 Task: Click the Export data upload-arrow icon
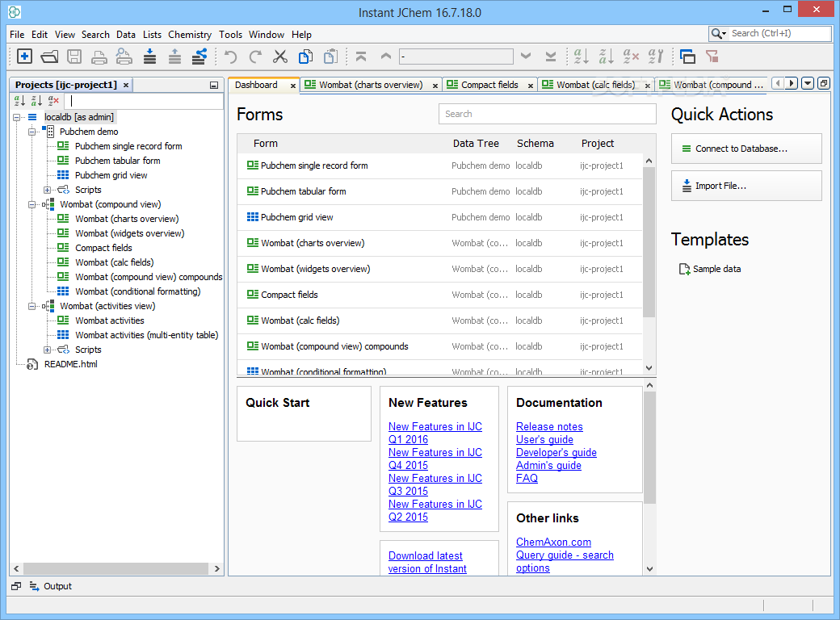[174, 57]
